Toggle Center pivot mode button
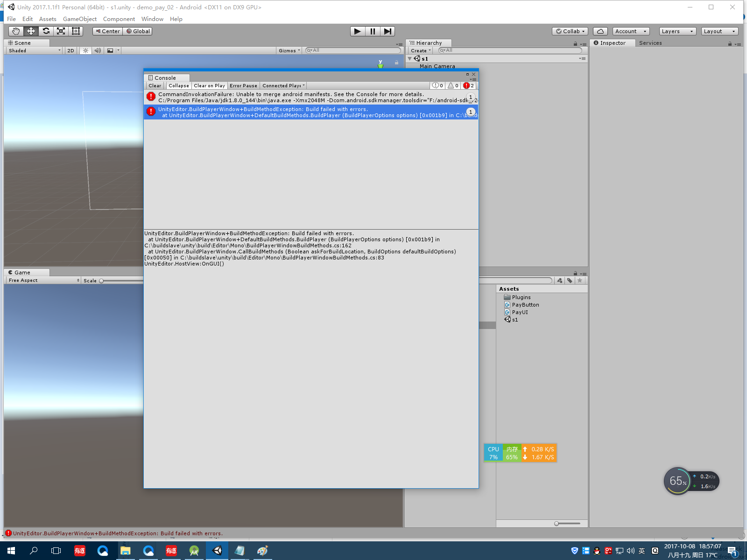Image resolution: width=747 pixels, height=560 pixels. (x=108, y=31)
